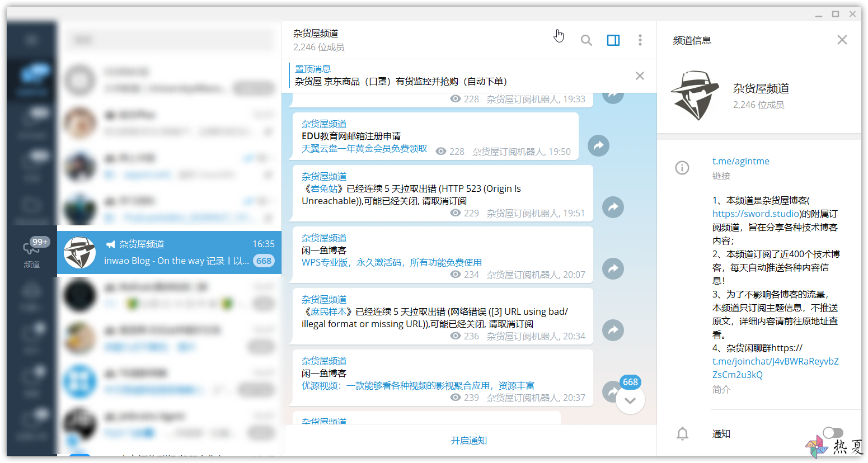
Task: Forward the 岩兔站 error message via share arrow
Action: click(613, 207)
